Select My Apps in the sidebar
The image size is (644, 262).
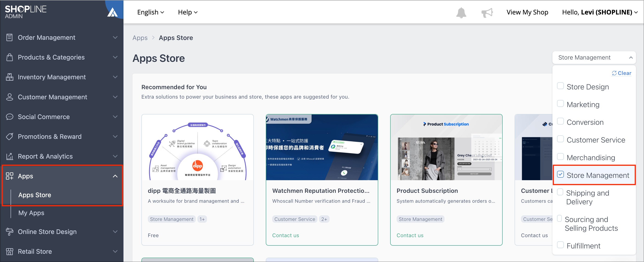(31, 213)
